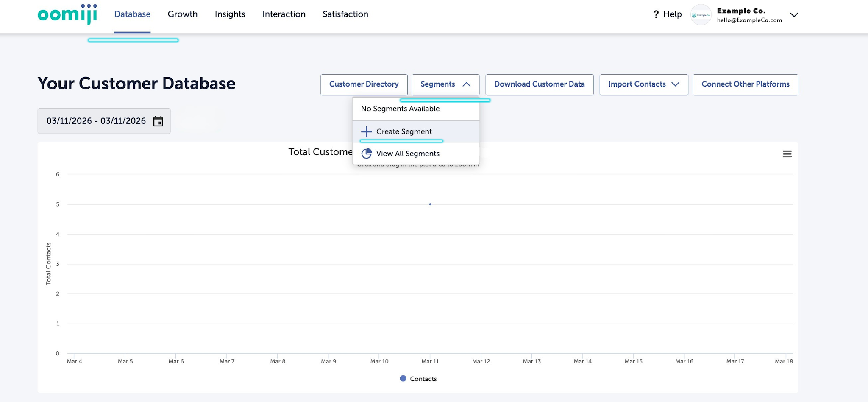Click the Oomiji logo

click(x=67, y=14)
